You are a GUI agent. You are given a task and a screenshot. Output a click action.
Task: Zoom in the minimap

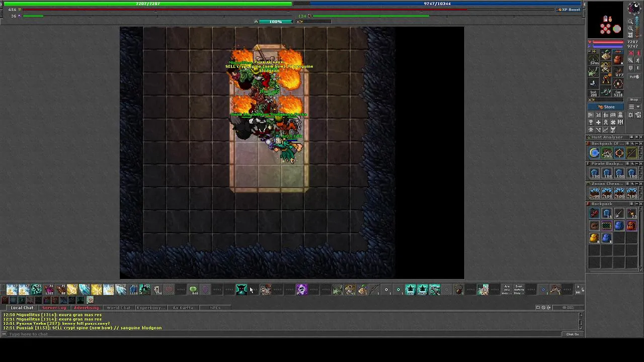tap(630, 28)
